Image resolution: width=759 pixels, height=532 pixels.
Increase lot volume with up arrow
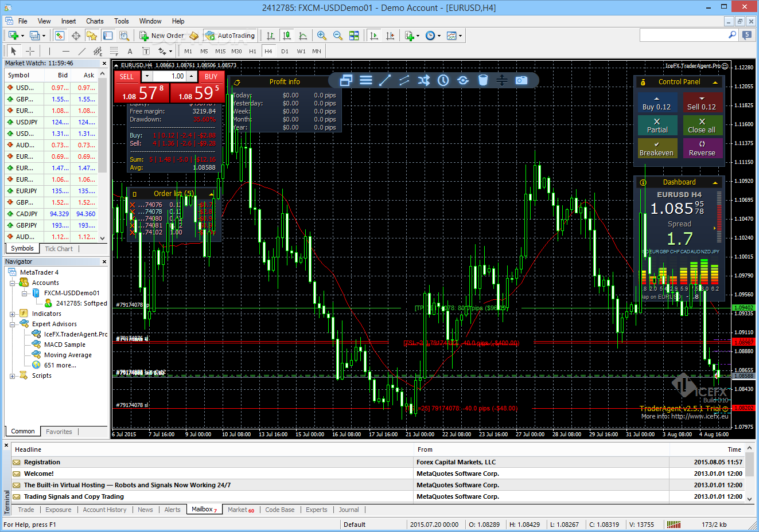pos(192,76)
